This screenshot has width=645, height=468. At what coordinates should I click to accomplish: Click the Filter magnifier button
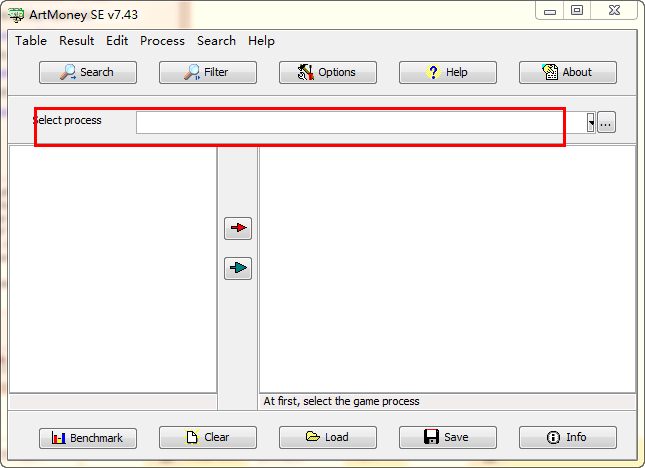coord(208,72)
